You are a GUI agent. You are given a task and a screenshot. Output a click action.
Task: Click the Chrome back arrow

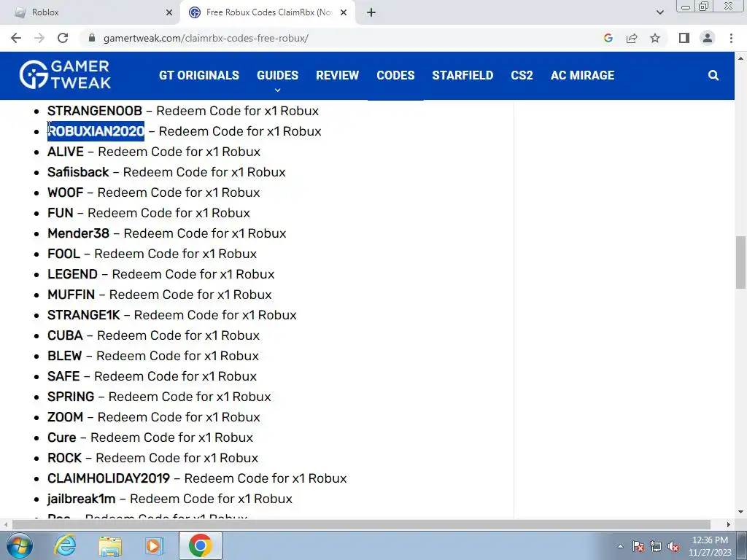tap(16, 38)
